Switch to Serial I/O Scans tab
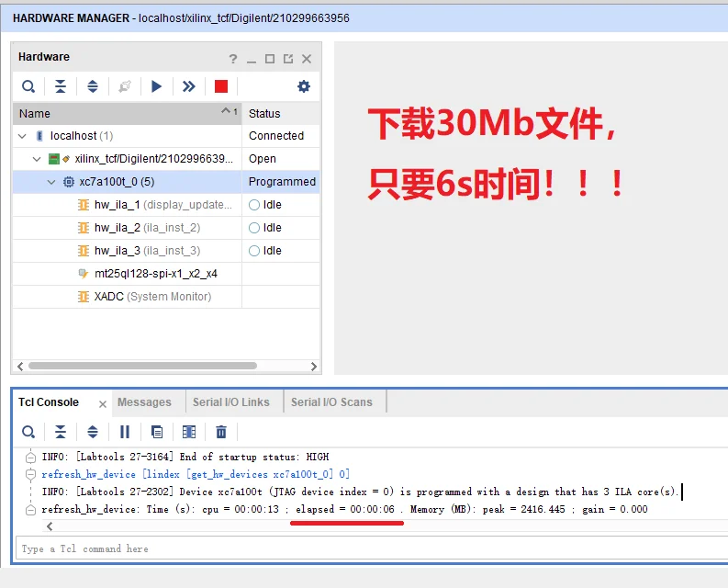The height and width of the screenshot is (588, 728). click(331, 402)
